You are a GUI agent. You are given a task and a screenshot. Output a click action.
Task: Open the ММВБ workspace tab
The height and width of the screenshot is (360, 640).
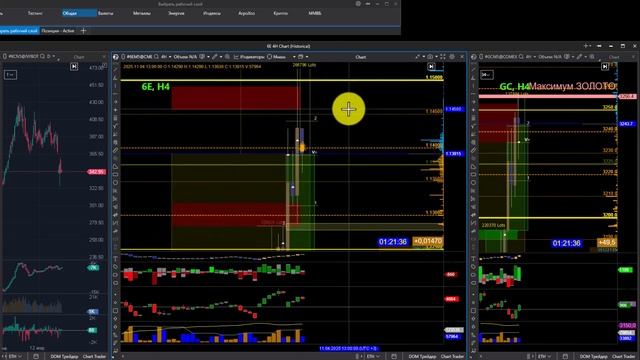[314, 13]
